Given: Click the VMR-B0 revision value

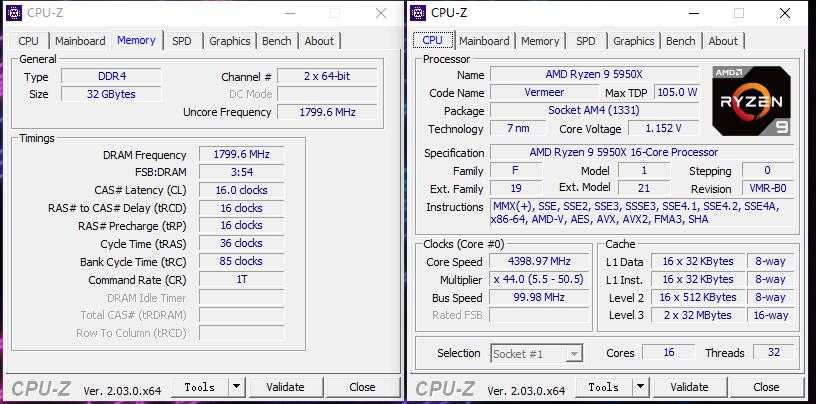Looking at the screenshot, I should tap(768, 188).
